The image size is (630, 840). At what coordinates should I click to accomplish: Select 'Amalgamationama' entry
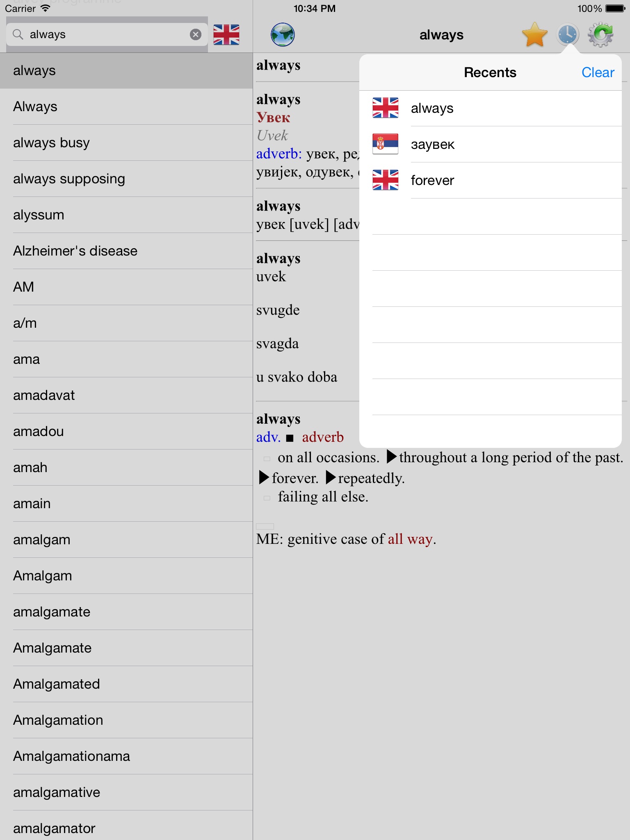pos(126,756)
